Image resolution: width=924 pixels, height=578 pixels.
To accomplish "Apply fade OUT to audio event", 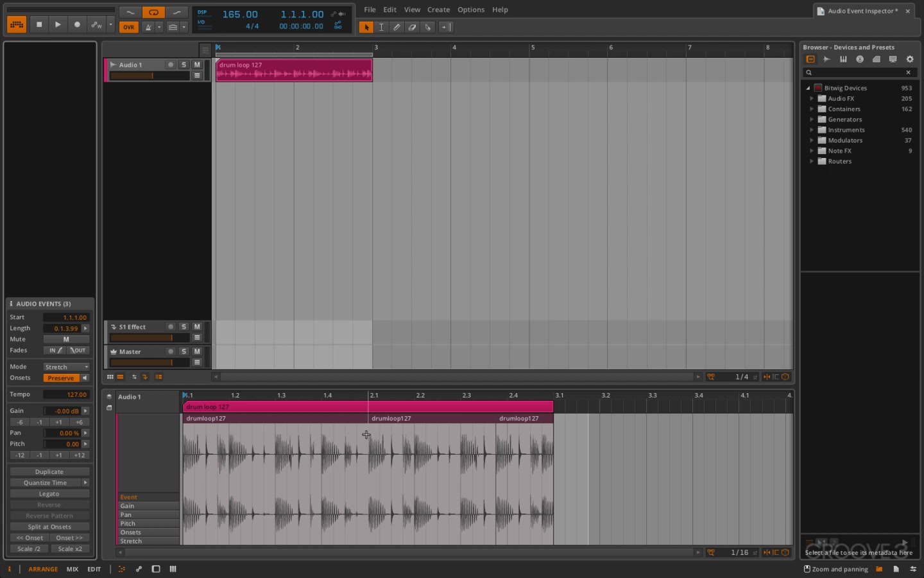I will pos(78,350).
